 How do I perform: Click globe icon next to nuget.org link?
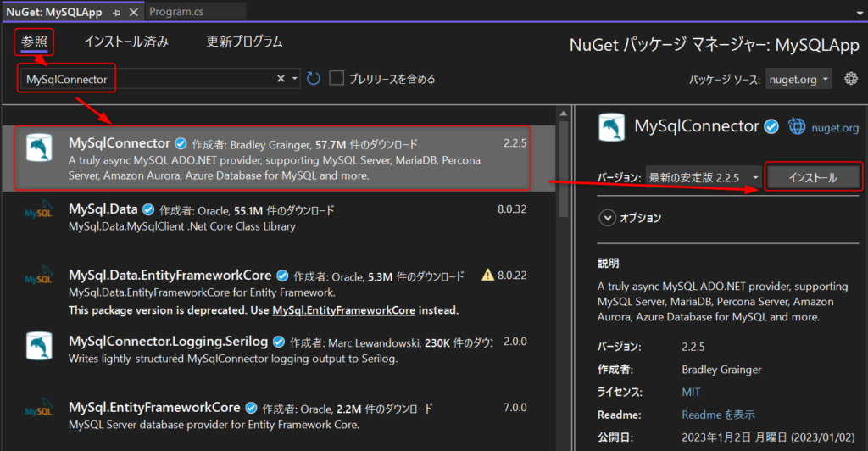tap(797, 126)
